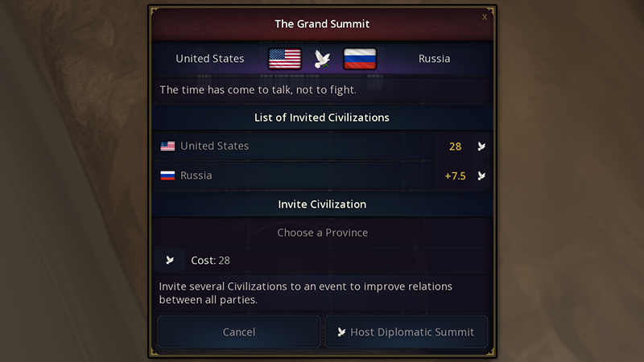Viewport: 644px width, 362px height.
Task: Click the Invite Civilization section header
Action: (322, 204)
